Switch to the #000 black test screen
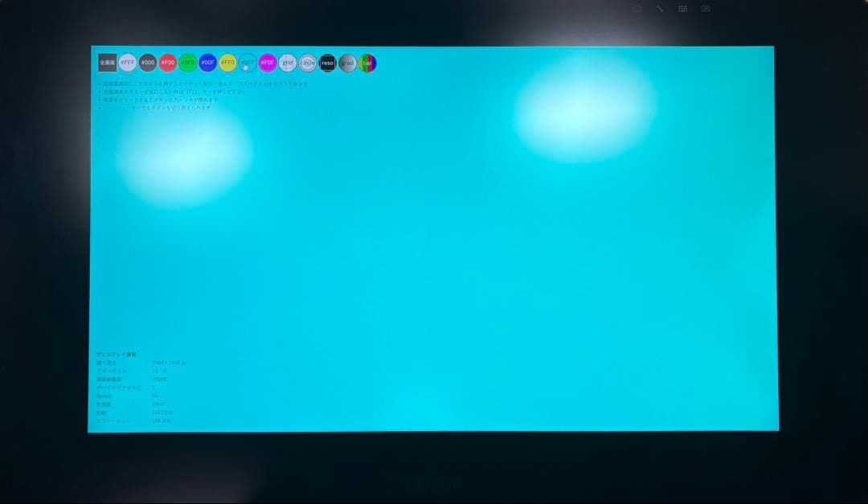 click(x=149, y=62)
